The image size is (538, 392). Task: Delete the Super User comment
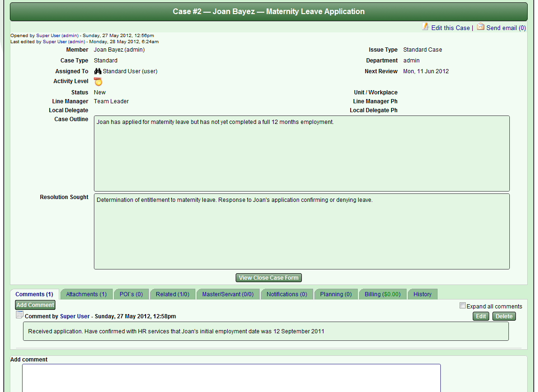click(x=504, y=316)
